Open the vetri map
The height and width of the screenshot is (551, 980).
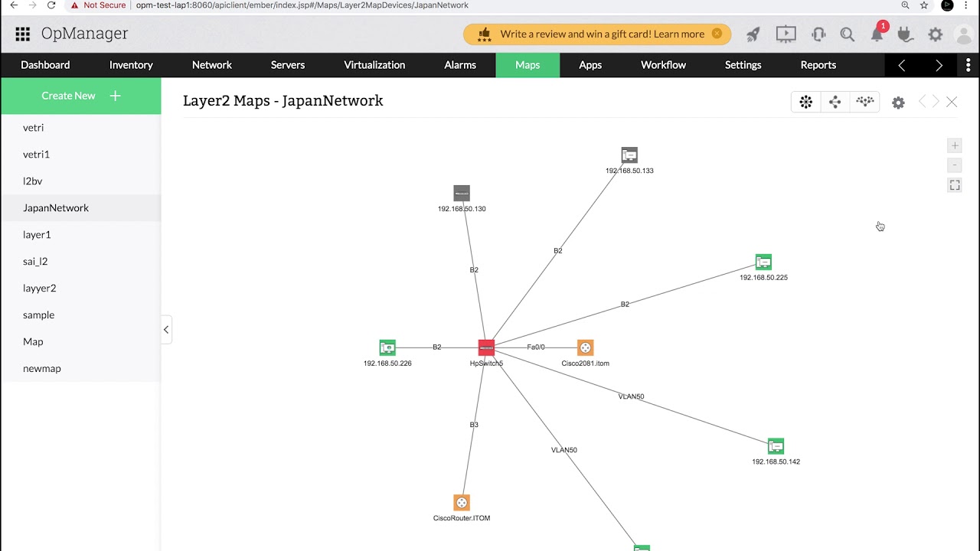[80, 128]
